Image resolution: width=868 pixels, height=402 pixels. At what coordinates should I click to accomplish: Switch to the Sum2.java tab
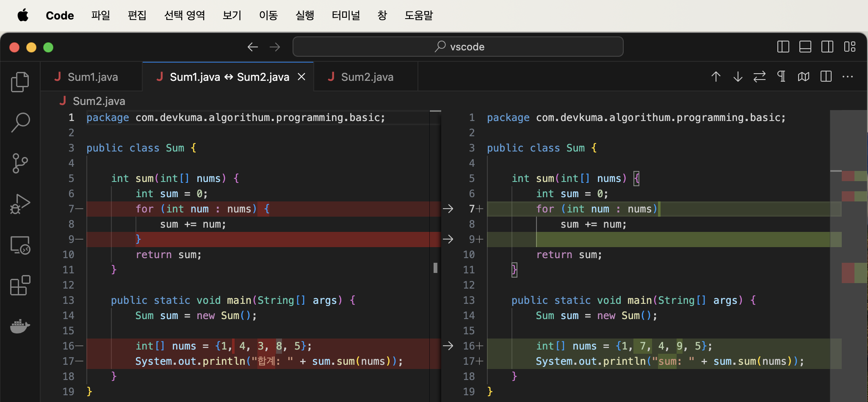click(366, 77)
